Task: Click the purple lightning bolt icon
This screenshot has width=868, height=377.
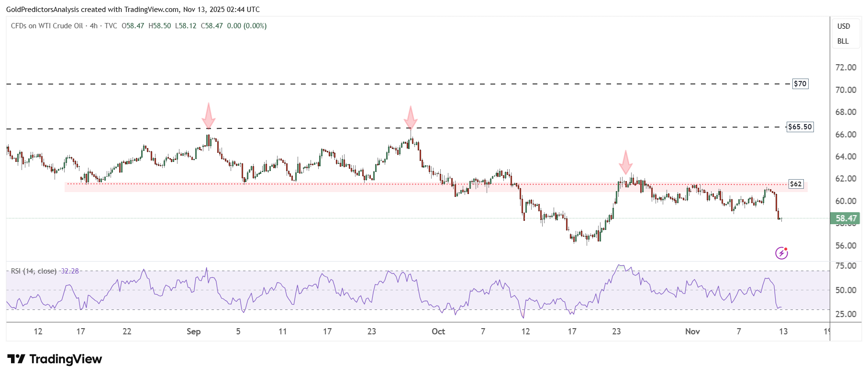Action: (x=781, y=253)
